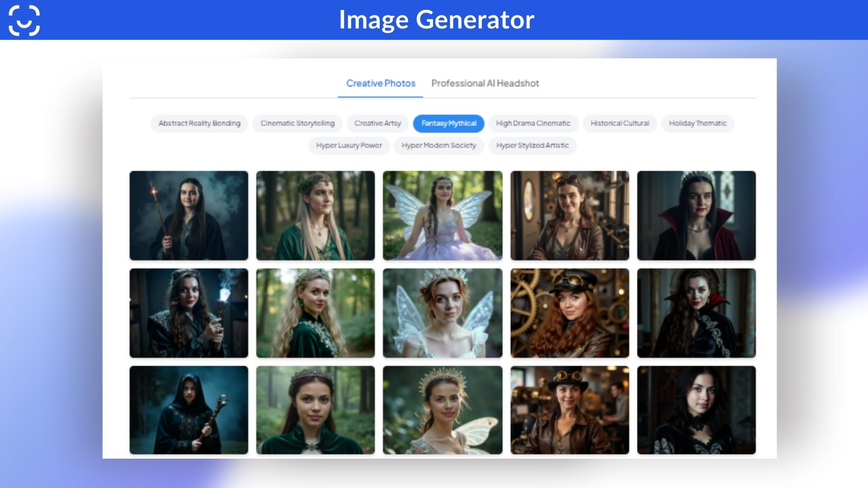The width and height of the screenshot is (868, 488).
Task: Select the Creative Photos tab
Action: click(380, 84)
